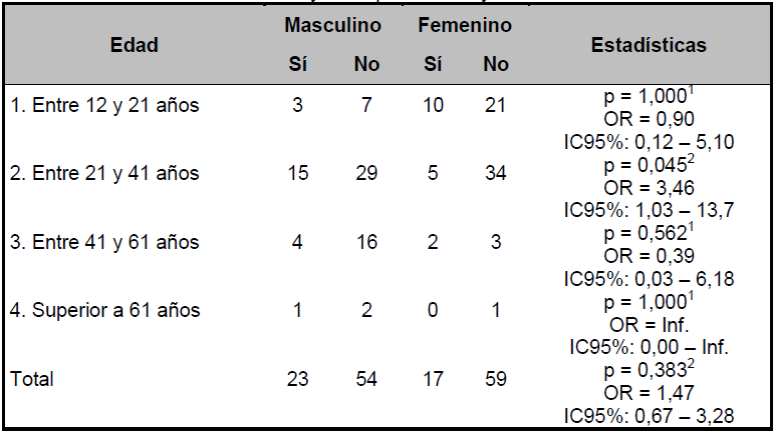Click the "Edad" column header

(x=135, y=44)
